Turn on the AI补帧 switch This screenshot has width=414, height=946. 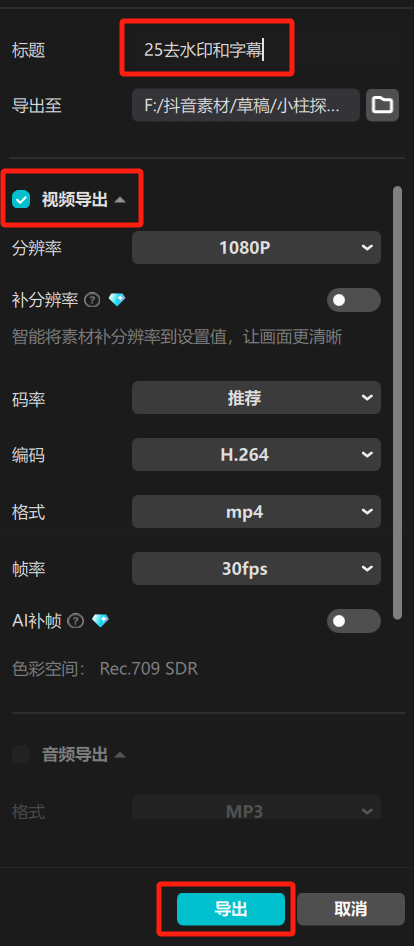354,621
